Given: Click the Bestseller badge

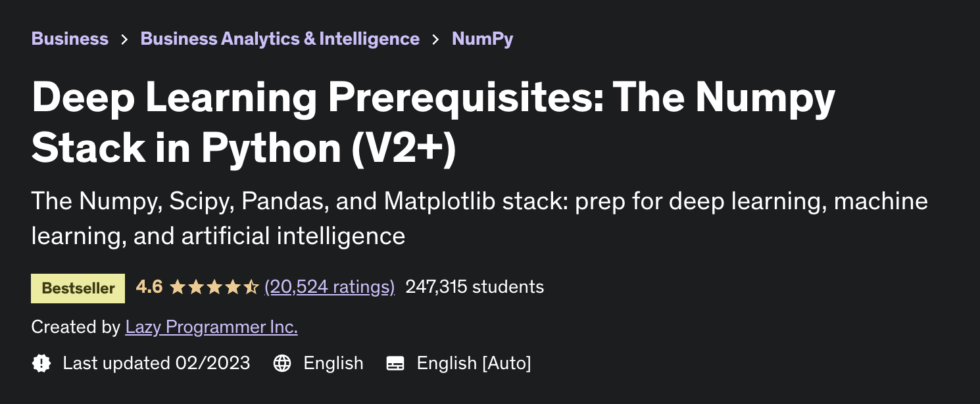Looking at the screenshot, I should tap(78, 288).
